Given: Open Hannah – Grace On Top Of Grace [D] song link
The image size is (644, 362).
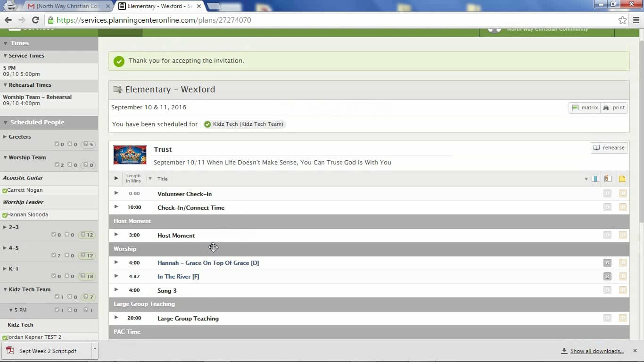Looking at the screenshot, I should pyautogui.click(x=208, y=263).
